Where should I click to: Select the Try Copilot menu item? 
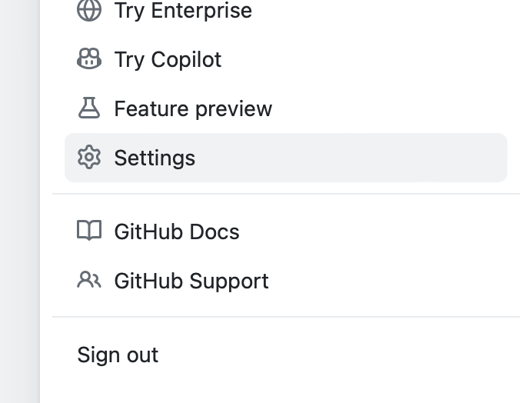point(286,59)
